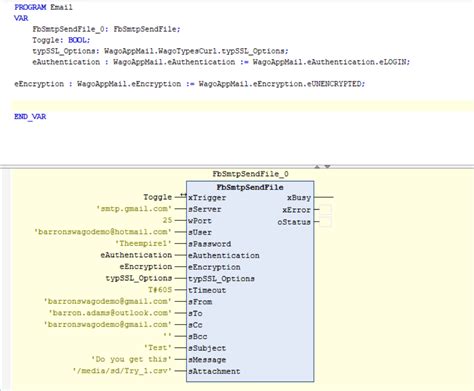Click the eEncryption pin inside the block
The height and width of the screenshot is (391, 474).
point(214,267)
